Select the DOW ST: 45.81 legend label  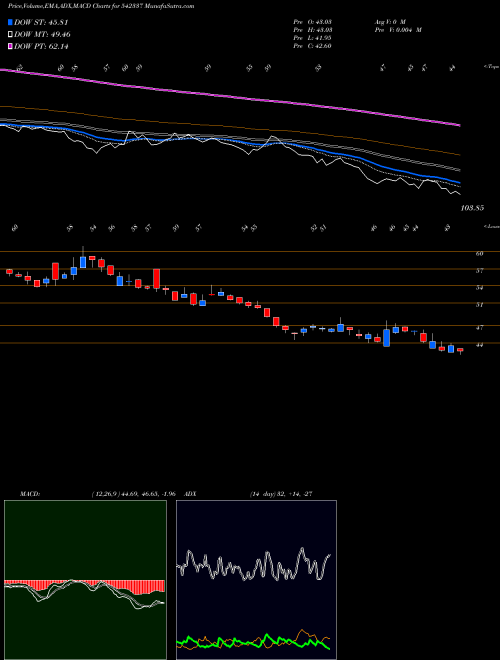pos(41,23)
